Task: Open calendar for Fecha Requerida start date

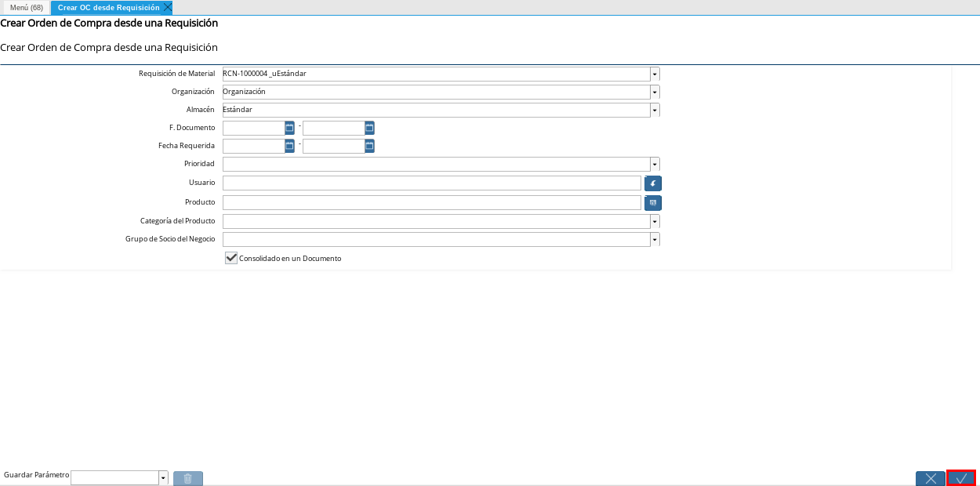Action: click(x=289, y=146)
